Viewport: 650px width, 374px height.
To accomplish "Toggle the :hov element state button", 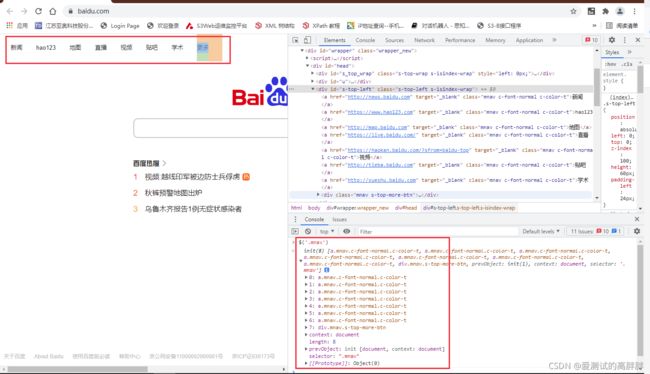I will pos(610,64).
